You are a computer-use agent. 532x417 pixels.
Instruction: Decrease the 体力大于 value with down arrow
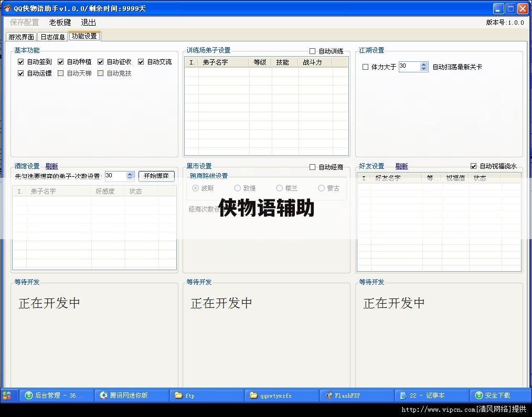423,69
